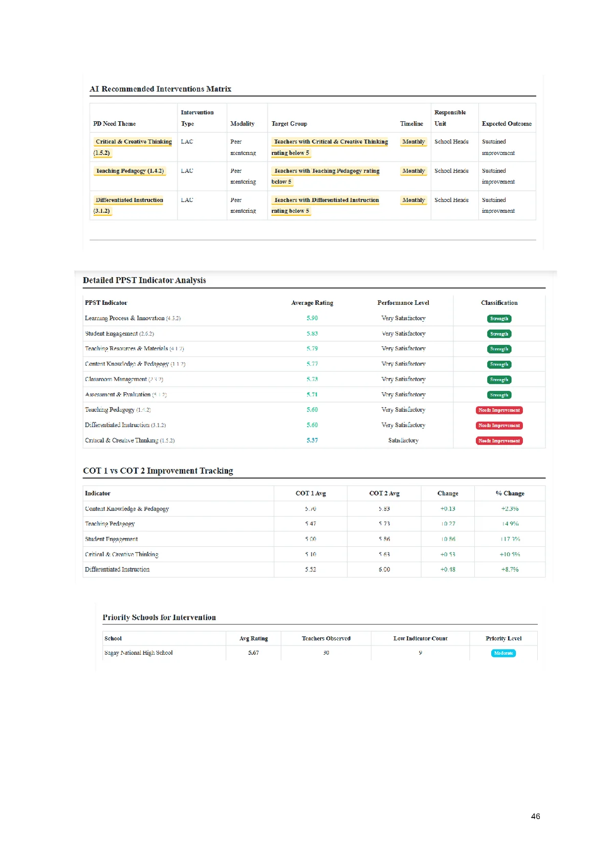The image size is (614, 868).
Task: Click the Average Rating column header
Action: click(x=312, y=303)
